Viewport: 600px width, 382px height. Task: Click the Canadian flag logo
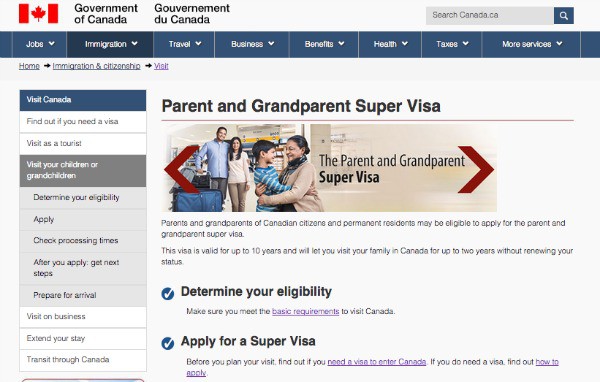38,14
